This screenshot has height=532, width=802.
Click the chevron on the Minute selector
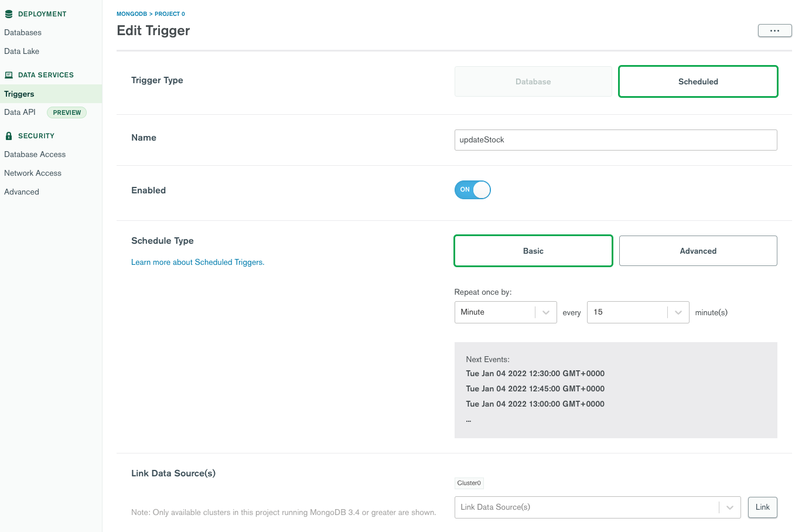tap(546, 312)
